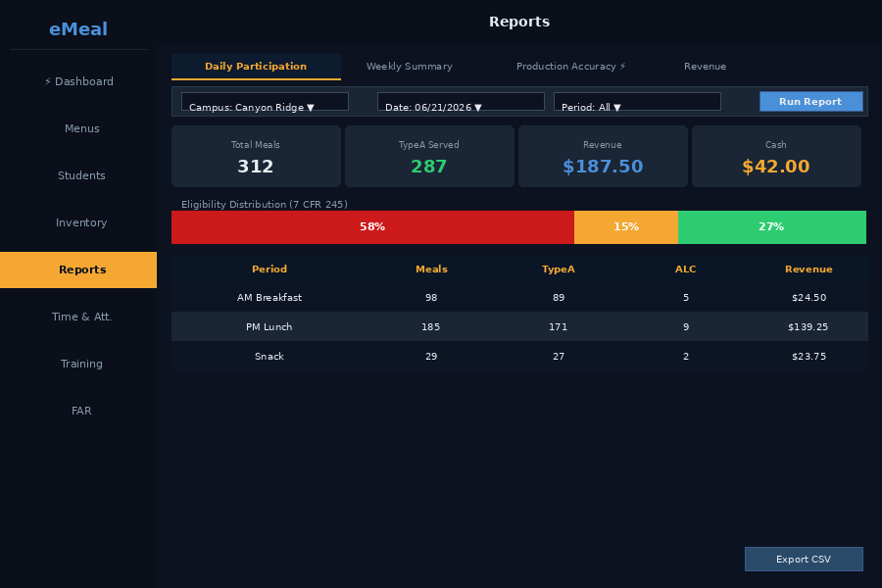Select the Total Meals 312 card
The image size is (882, 588).
click(256, 157)
